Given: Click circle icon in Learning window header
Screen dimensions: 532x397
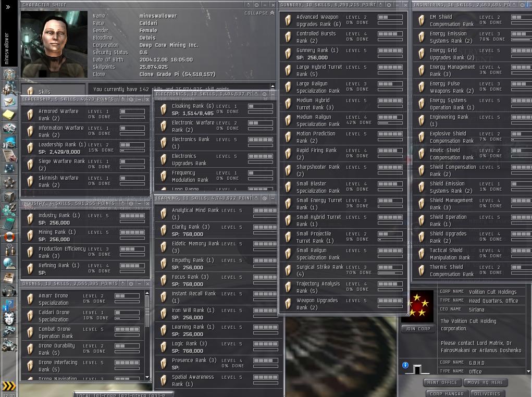Looking at the screenshot, I should [x=264, y=198].
